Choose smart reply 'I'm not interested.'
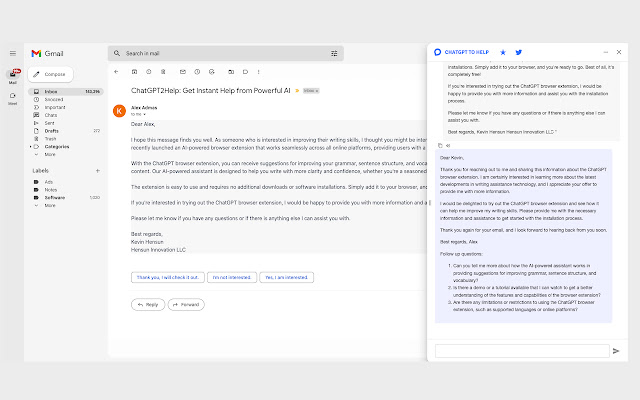 (x=232, y=278)
